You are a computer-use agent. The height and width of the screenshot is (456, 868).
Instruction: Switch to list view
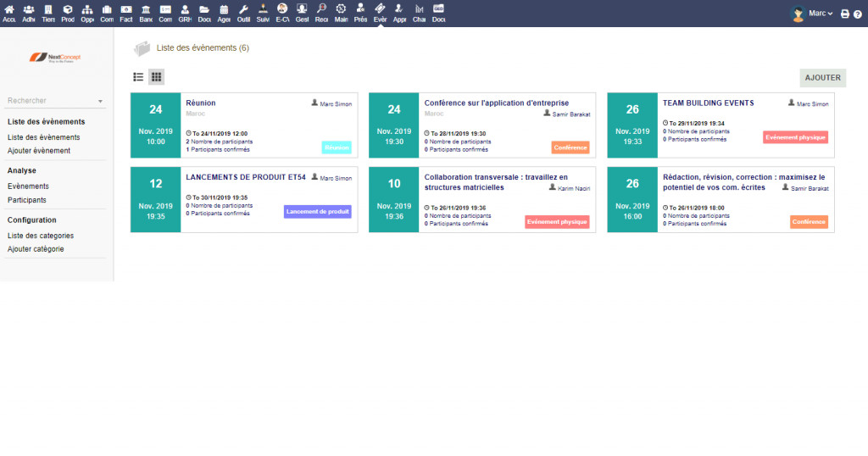138,77
